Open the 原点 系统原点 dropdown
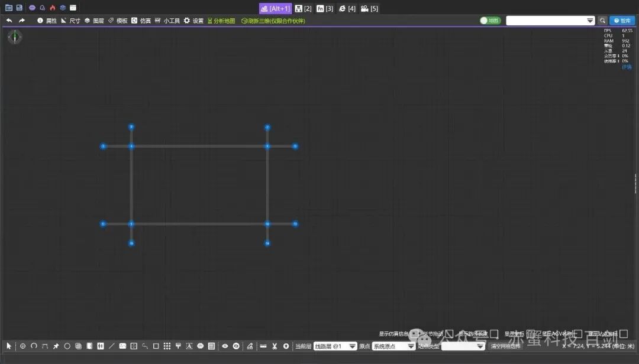 [x=393, y=346]
